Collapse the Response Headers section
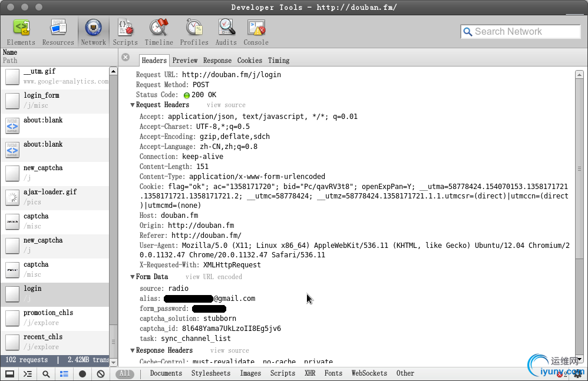The height and width of the screenshot is (381, 588). [133, 350]
